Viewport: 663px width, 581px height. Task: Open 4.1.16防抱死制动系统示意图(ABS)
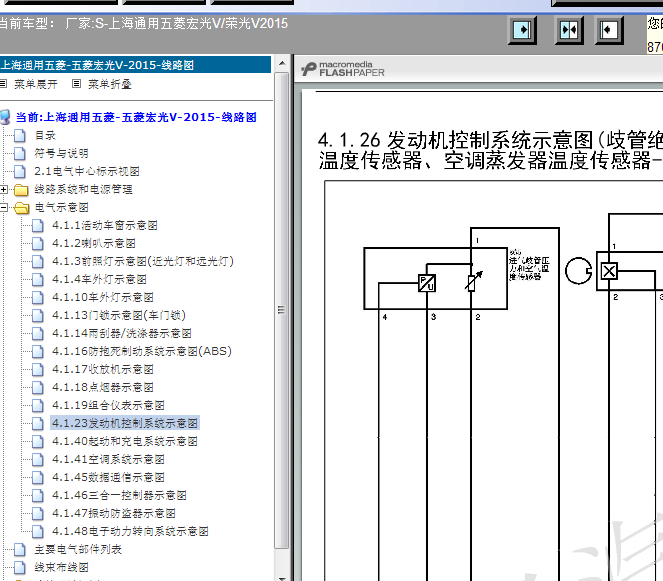pos(142,351)
